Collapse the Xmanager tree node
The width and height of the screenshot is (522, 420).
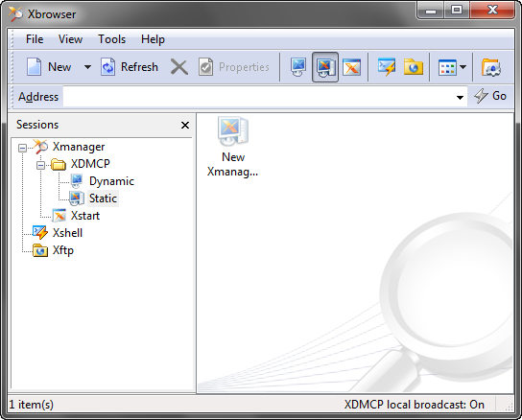[22, 148]
